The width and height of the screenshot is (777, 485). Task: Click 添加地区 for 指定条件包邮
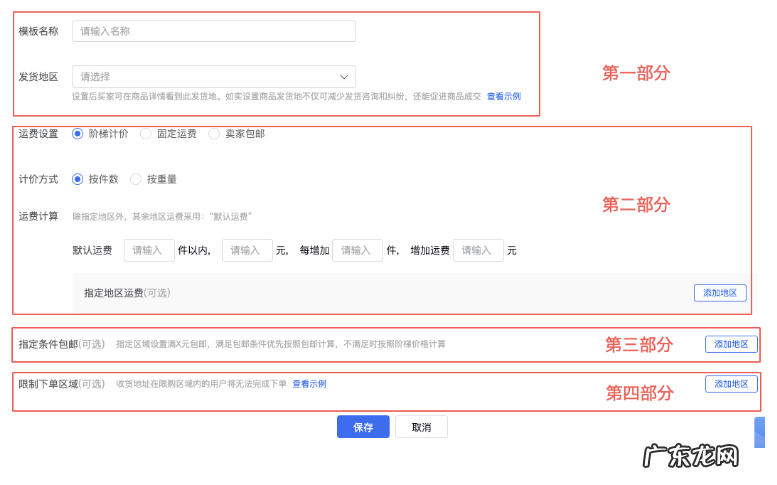coord(731,344)
